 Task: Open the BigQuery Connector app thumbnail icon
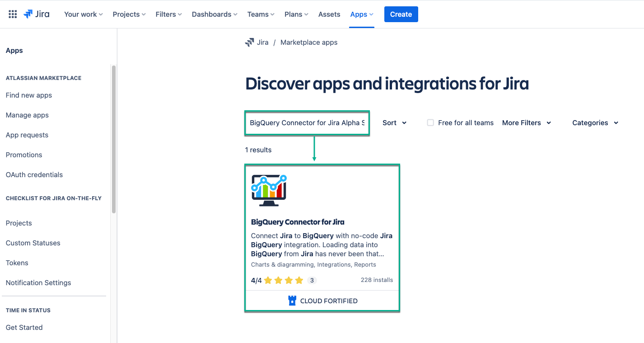[x=268, y=188]
